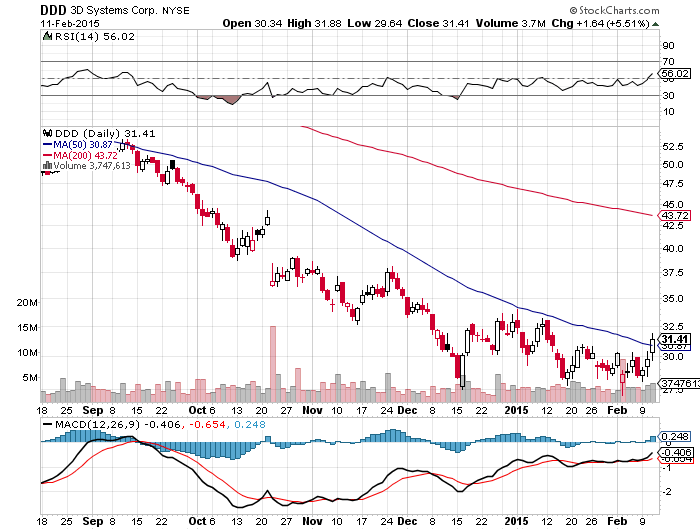This screenshot has width=700, height=530.
Task: Click the tall volume spike bar in late October
Action: (x=273, y=364)
